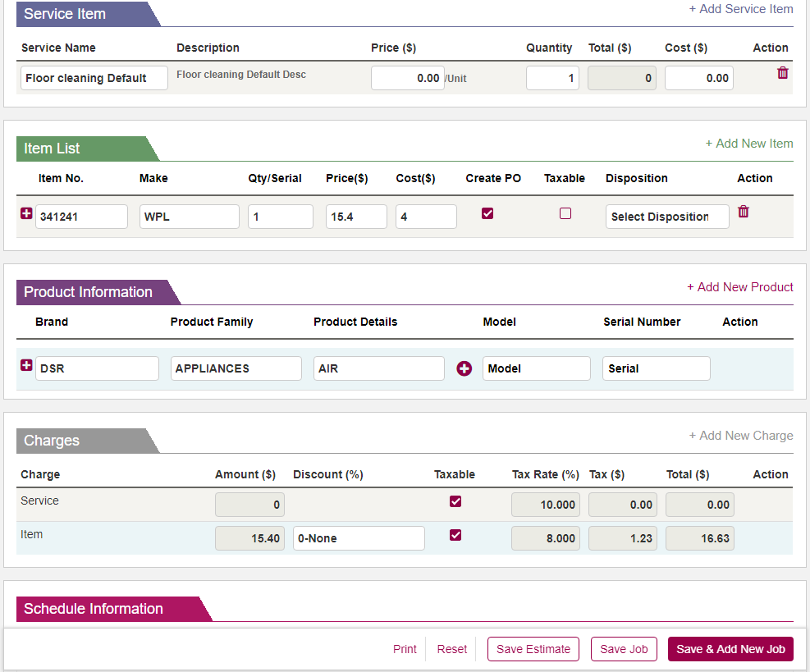The height and width of the screenshot is (672, 810).
Task: Toggle Create PO checkbox for item 341241
Action: click(487, 213)
